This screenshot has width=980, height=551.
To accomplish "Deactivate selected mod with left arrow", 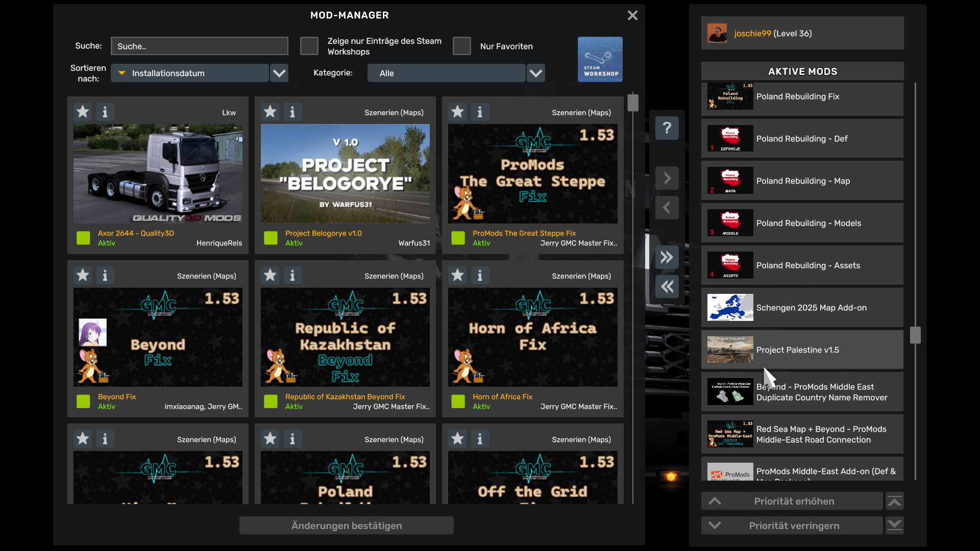I will [667, 208].
